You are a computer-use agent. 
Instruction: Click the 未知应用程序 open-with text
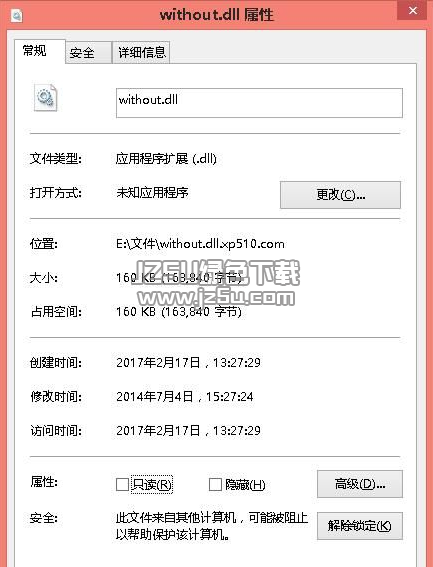[x=152, y=192]
